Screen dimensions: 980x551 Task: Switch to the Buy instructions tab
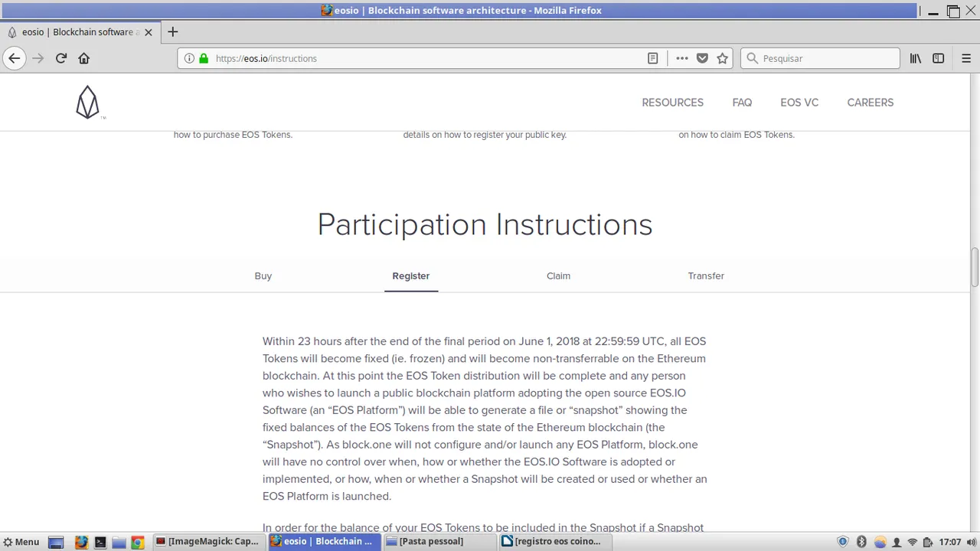[x=263, y=275]
